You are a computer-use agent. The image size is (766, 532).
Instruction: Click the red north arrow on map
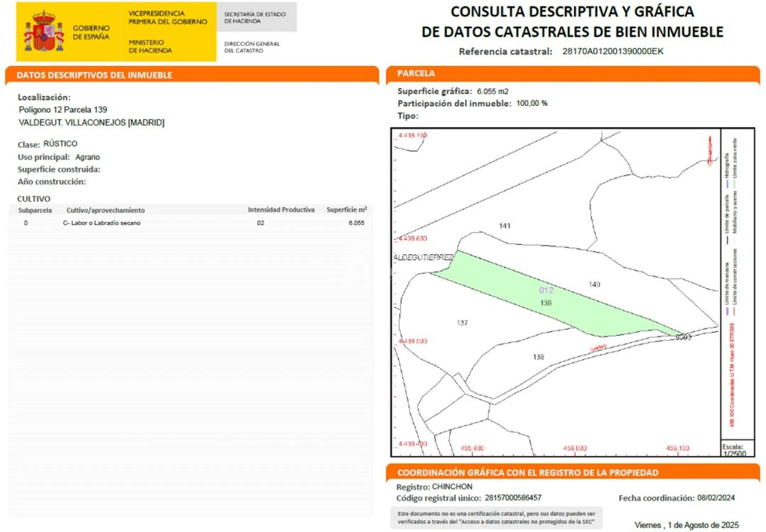(x=710, y=151)
